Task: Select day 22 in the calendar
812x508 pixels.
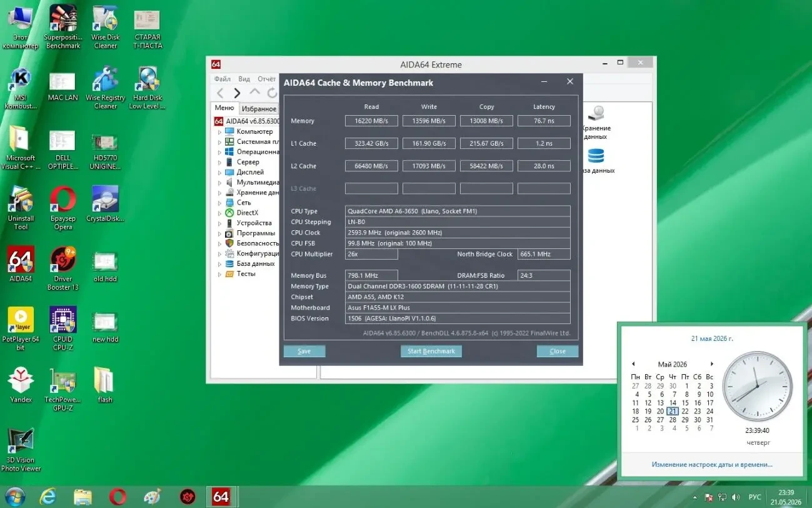Action: point(685,411)
